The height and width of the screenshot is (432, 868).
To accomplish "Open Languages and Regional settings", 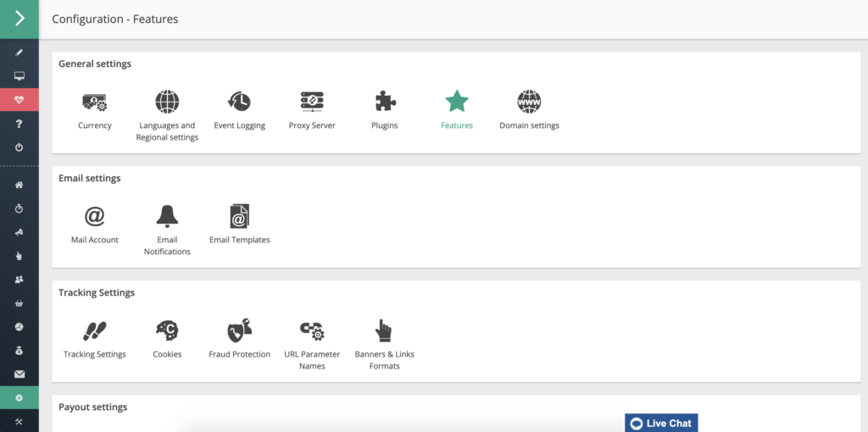I will tap(167, 102).
